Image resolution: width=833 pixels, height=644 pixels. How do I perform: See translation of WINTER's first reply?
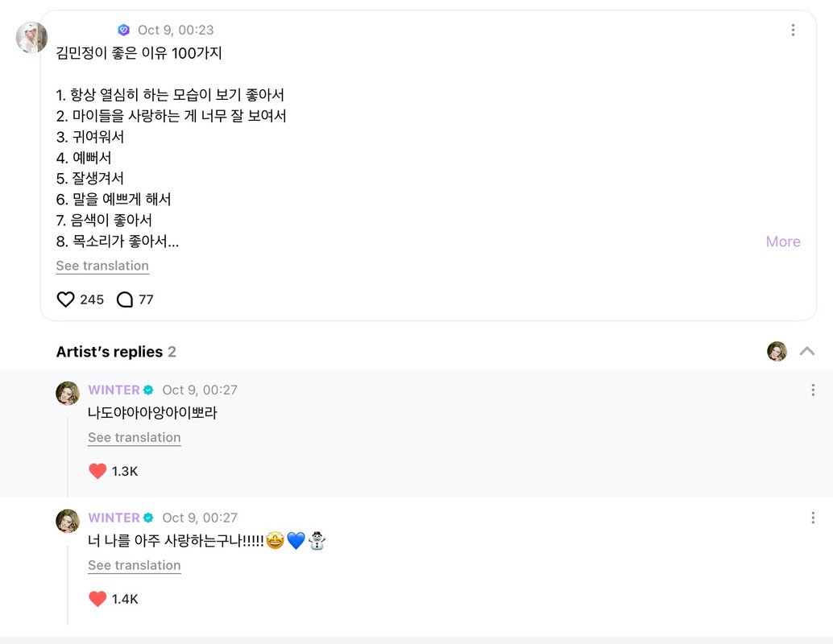coord(135,437)
